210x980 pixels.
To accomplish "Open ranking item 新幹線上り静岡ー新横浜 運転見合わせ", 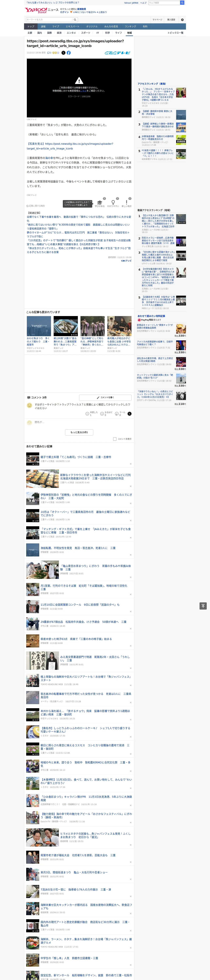I will click(x=158, y=125).
